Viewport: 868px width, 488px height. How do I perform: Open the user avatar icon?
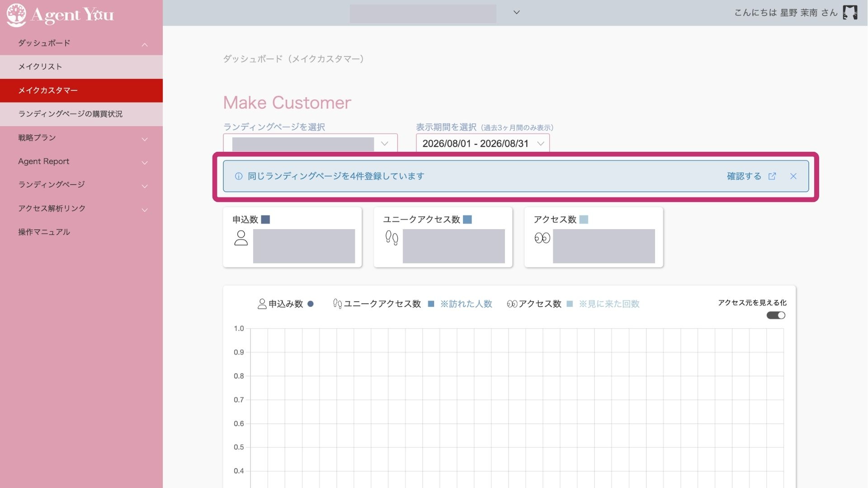[850, 13]
